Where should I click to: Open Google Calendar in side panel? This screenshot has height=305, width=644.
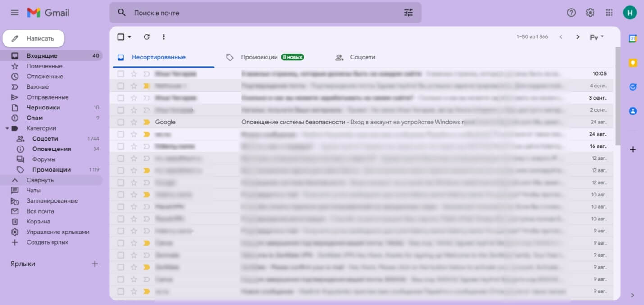coord(633,39)
